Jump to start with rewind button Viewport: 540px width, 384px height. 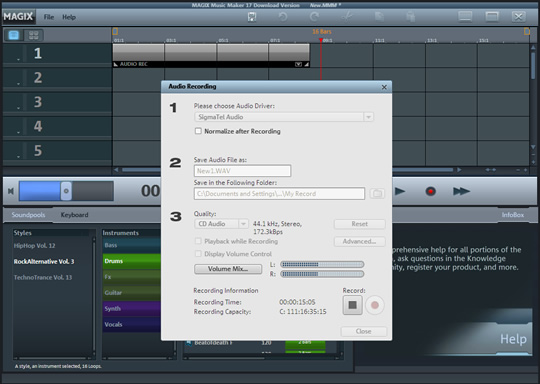(11, 191)
